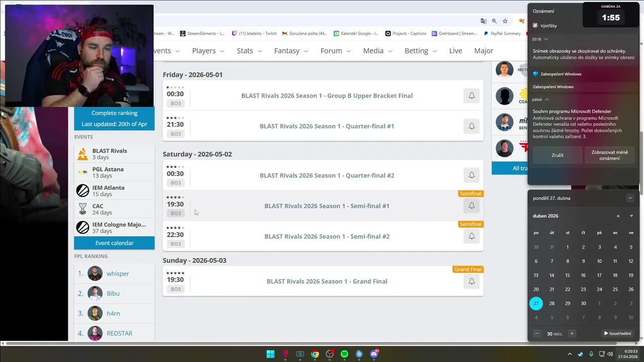The height and width of the screenshot is (362, 644).
Task: Open the BLAST Rivals Grand Final match
Action: [x=327, y=282]
